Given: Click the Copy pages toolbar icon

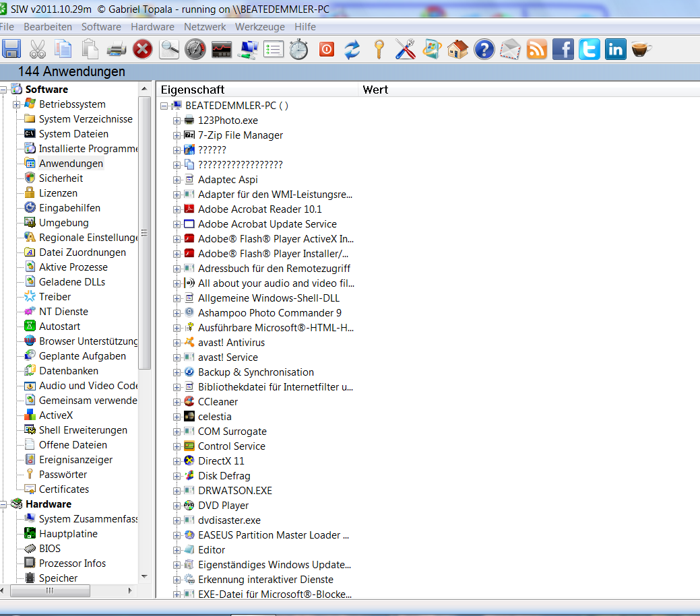Looking at the screenshot, I should [x=63, y=49].
